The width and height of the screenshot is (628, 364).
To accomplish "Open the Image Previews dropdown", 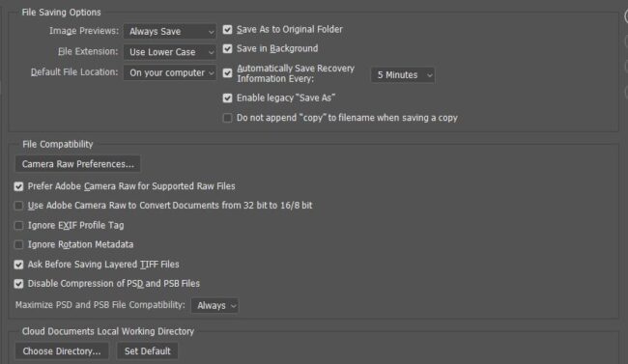I will point(170,31).
